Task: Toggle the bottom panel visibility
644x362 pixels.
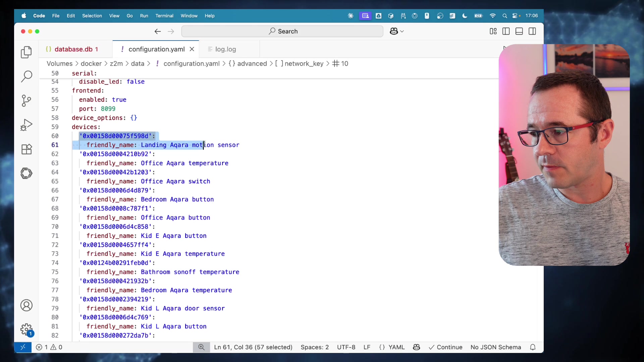Action: (x=519, y=31)
